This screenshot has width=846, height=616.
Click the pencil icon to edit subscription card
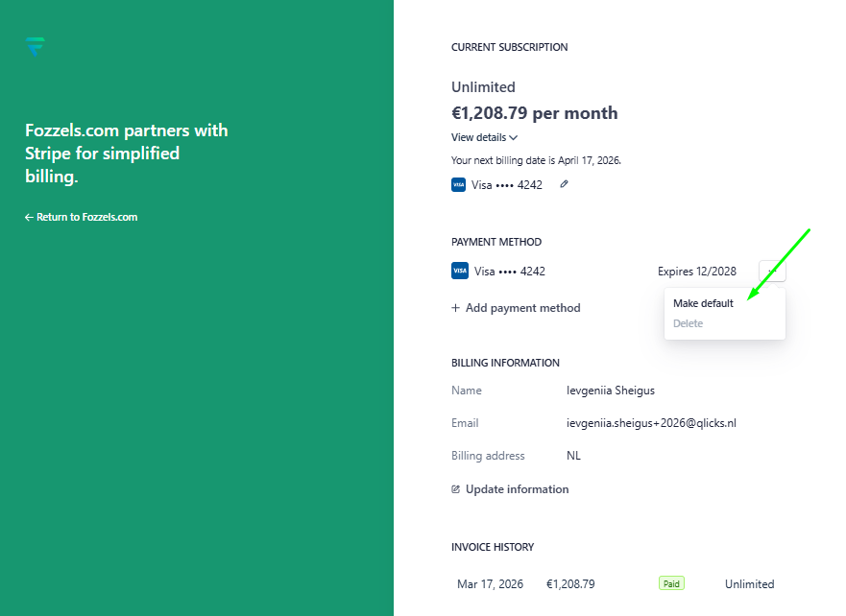pos(564,184)
